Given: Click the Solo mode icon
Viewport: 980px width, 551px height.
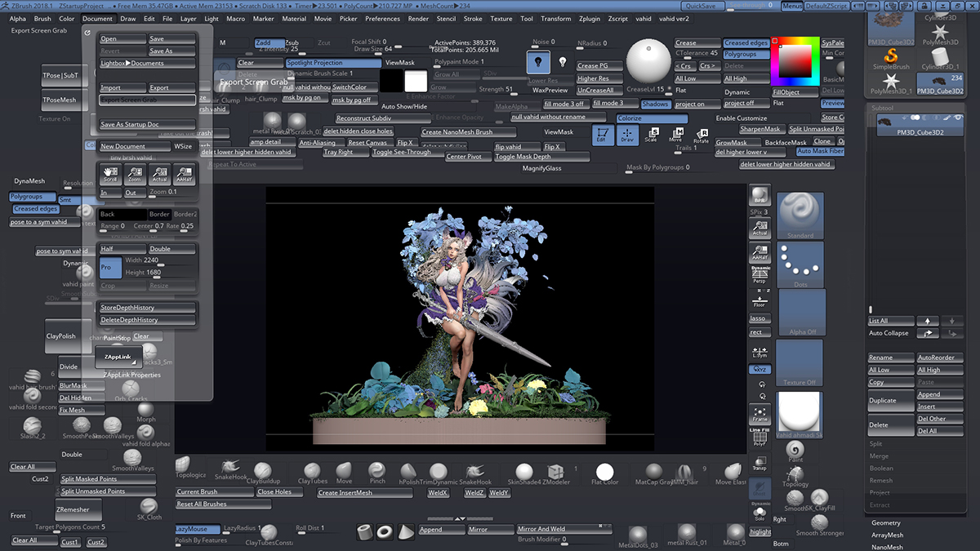Looking at the screenshot, I should click(x=759, y=513).
